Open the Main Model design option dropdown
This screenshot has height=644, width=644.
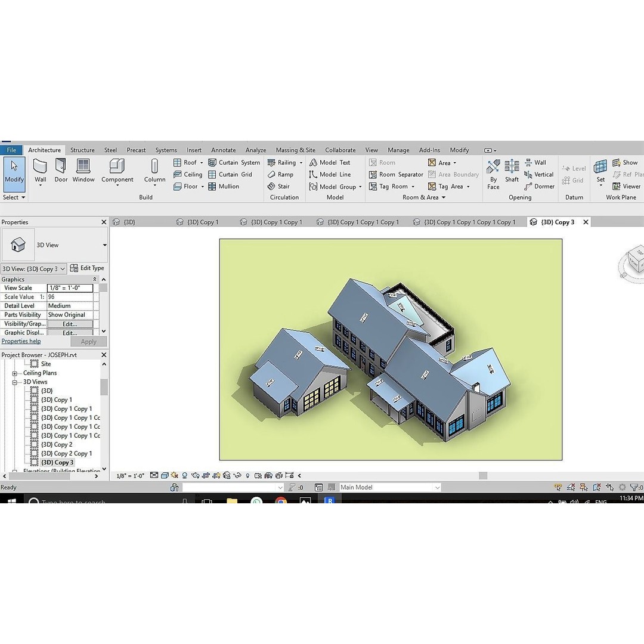pos(438,487)
